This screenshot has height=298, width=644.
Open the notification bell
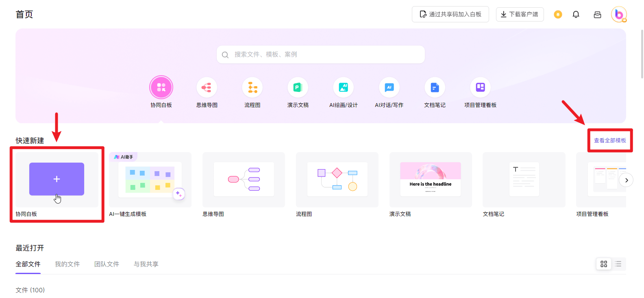(576, 15)
